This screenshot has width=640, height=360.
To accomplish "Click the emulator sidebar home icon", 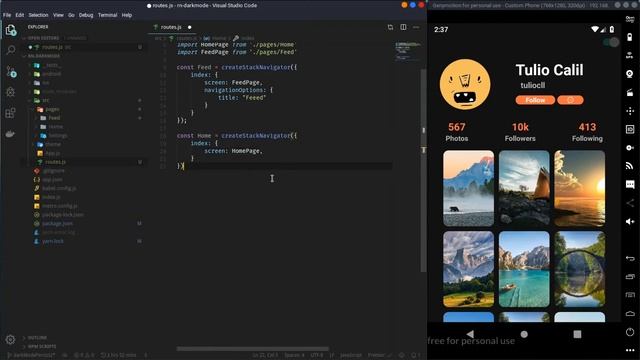I will click(x=630, y=313).
